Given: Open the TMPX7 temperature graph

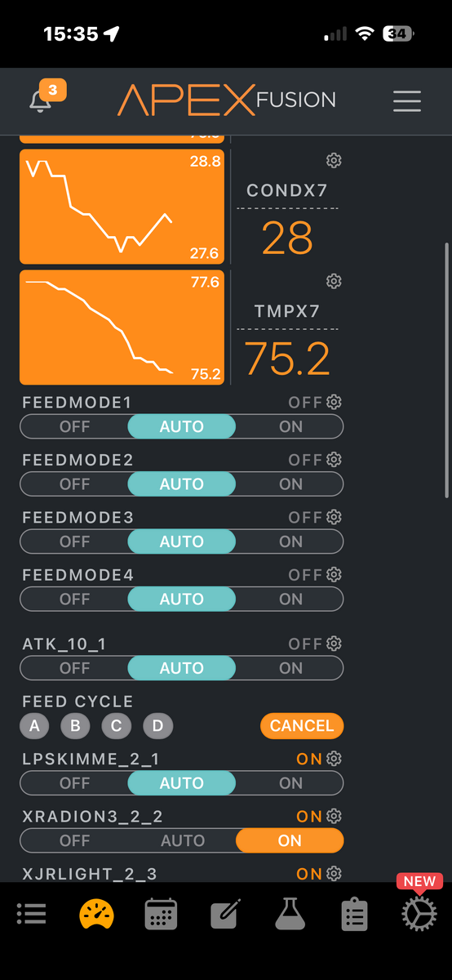Looking at the screenshot, I should [122, 327].
